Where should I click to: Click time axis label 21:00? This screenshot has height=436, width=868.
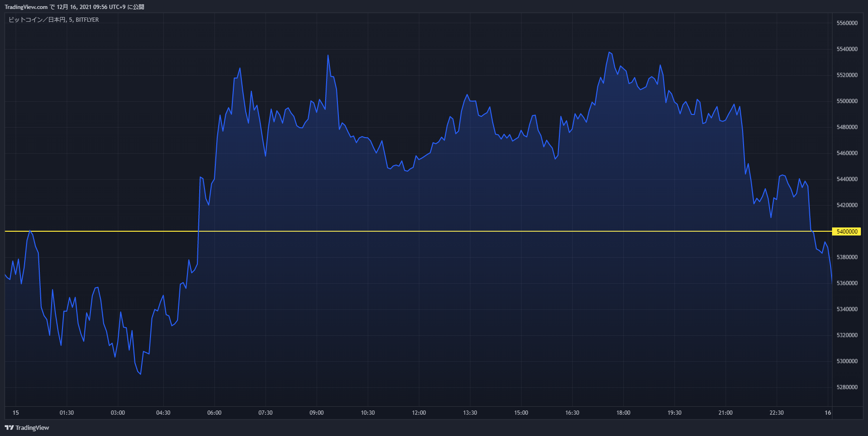pos(726,413)
